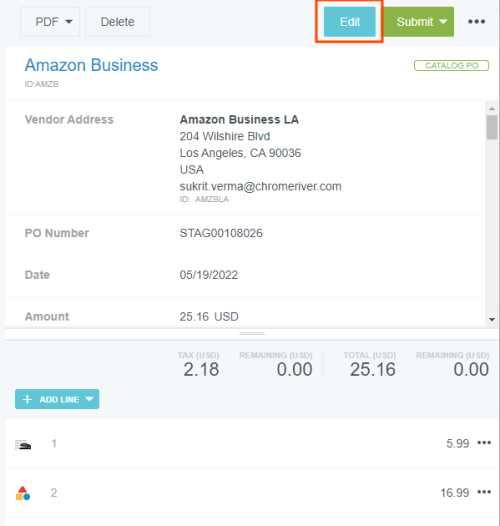This screenshot has width=500, height=526.
Task: Click the colored shapes icon on line 2
Action: coord(23,493)
